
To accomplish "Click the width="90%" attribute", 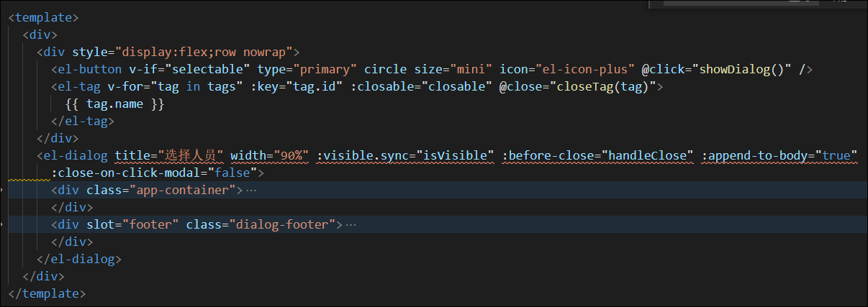I will [x=270, y=156].
